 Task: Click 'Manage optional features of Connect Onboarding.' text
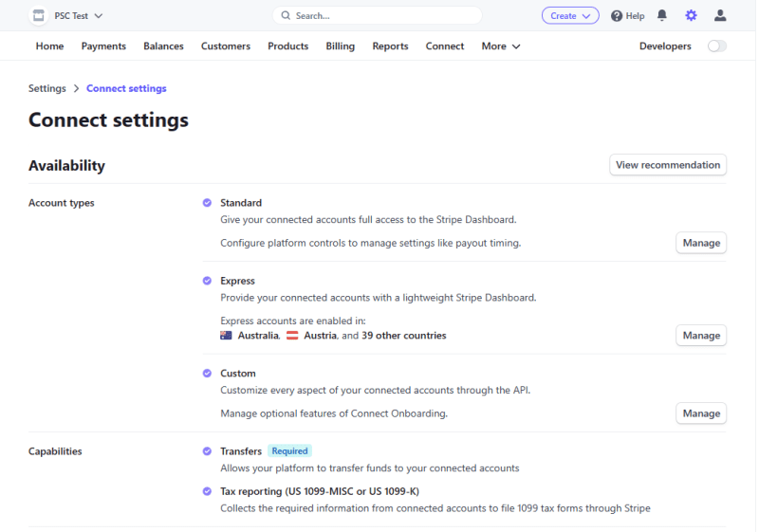[x=334, y=413]
